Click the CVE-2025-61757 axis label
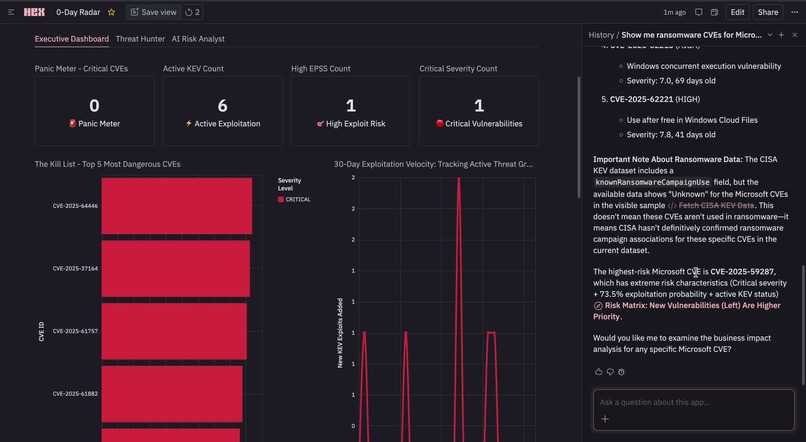This screenshot has height=442, width=806. coord(75,332)
